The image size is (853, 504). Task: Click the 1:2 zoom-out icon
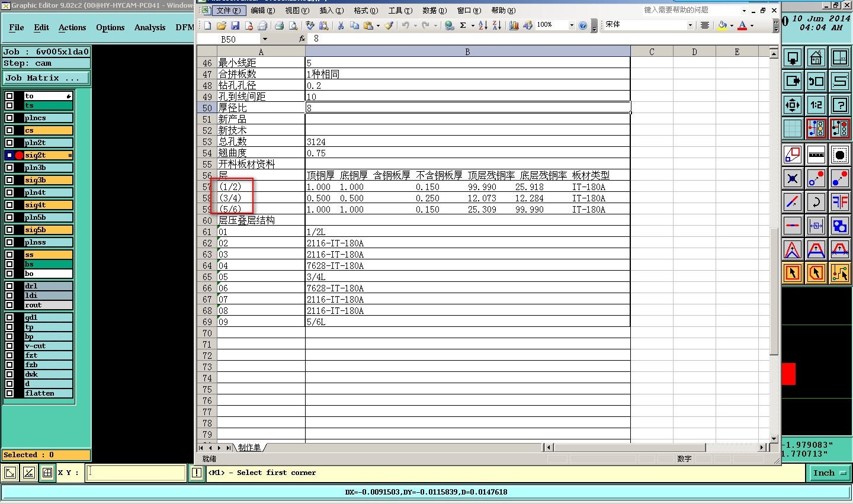[816, 105]
